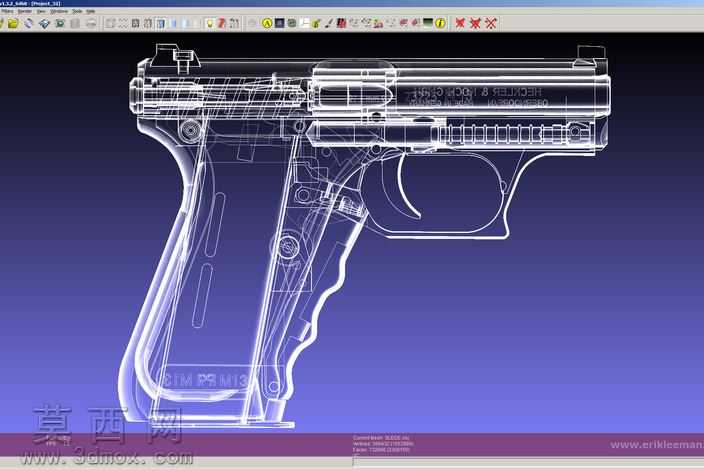Image resolution: width=704 pixels, height=469 pixels.
Task: Click the third red-X delete faces and vertices icon
Action: 491,23
